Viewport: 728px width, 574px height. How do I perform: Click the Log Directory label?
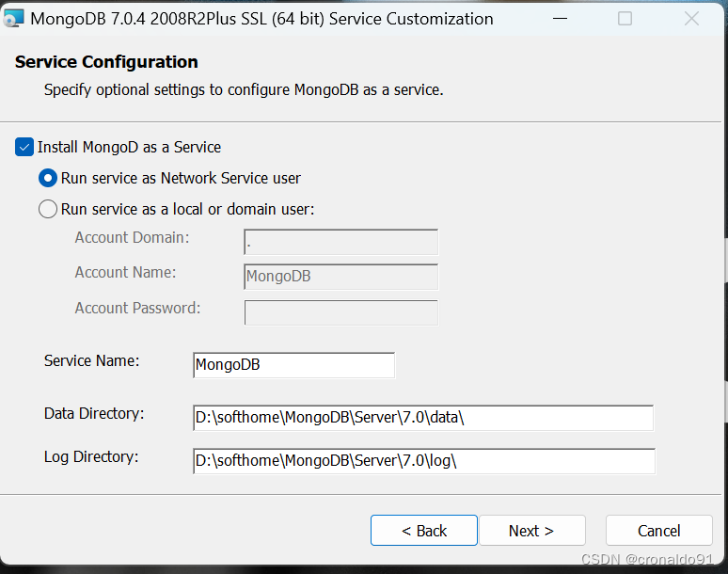click(x=91, y=456)
